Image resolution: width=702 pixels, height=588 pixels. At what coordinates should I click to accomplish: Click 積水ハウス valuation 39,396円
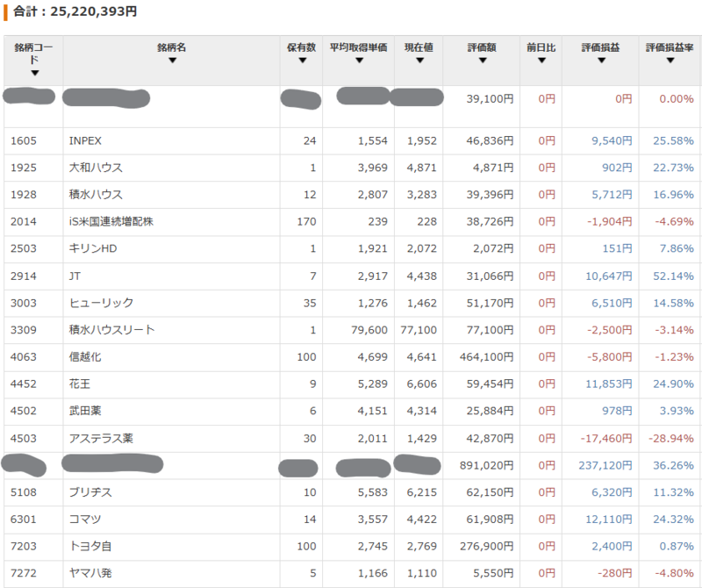click(x=490, y=194)
